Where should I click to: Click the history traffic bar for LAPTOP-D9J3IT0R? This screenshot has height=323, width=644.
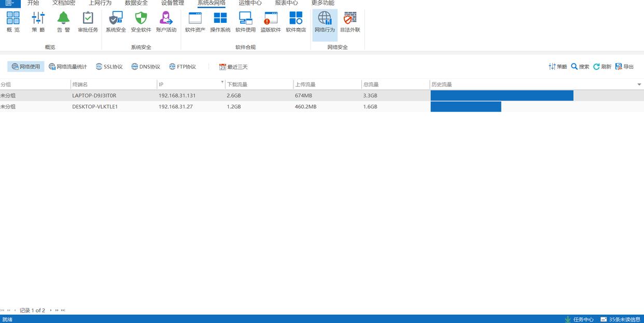(501, 96)
